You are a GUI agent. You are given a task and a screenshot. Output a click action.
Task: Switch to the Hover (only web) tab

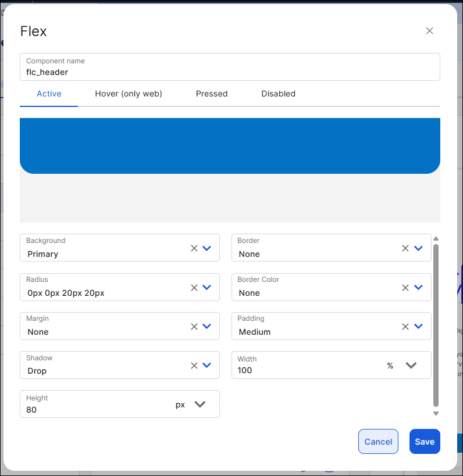(x=128, y=94)
